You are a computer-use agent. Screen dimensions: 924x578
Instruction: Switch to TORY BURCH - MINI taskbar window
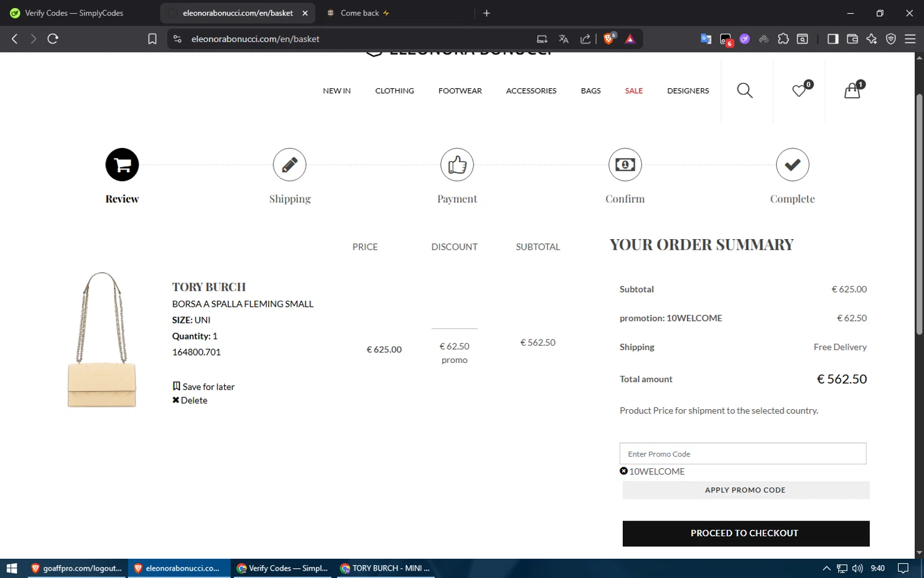point(384,568)
